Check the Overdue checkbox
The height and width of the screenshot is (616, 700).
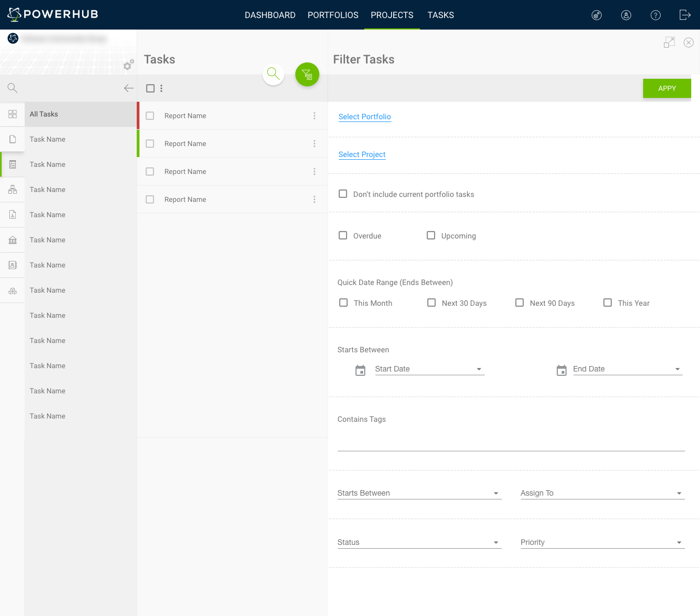pyautogui.click(x=343, y=235)
